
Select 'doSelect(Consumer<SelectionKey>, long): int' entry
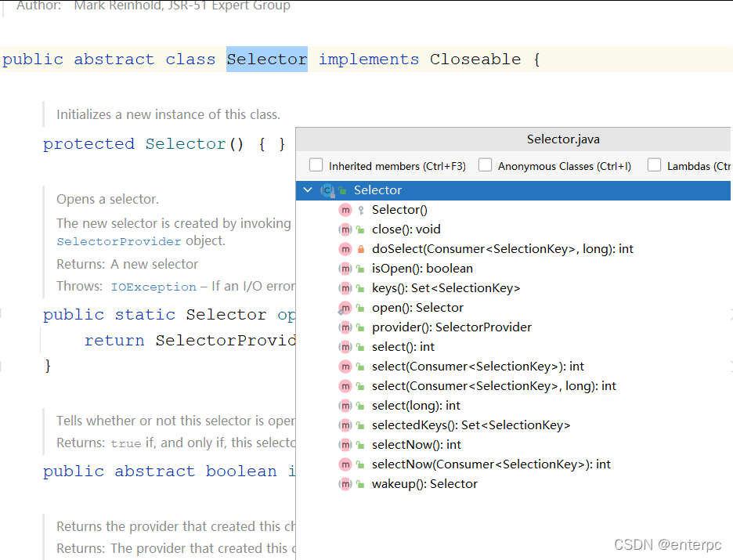503,249
